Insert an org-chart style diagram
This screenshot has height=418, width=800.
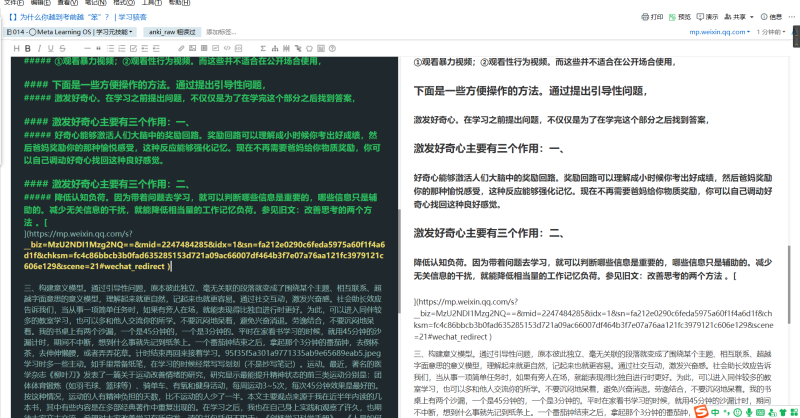[274, 48]
